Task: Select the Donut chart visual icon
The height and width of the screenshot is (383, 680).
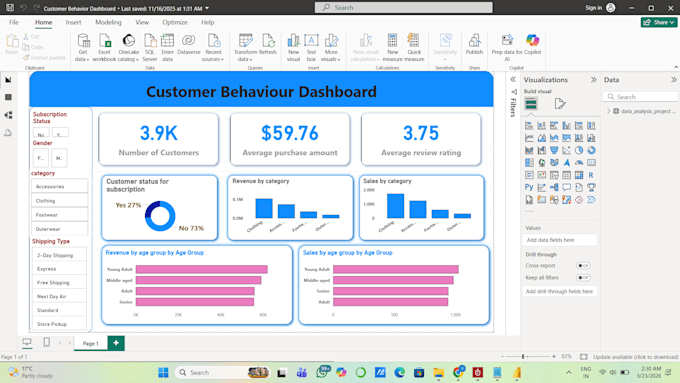Action: [x=591, y=151]
